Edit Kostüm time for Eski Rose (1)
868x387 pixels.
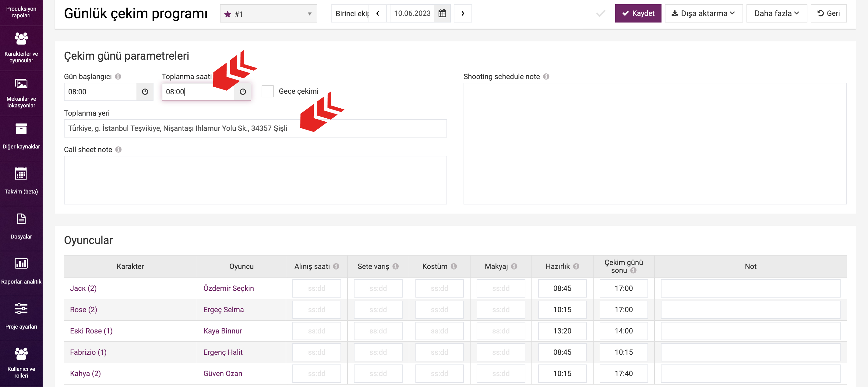pos(439,331)
